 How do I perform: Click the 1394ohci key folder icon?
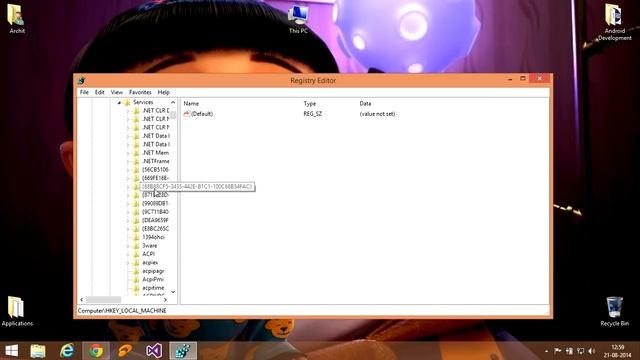(136, 237)
